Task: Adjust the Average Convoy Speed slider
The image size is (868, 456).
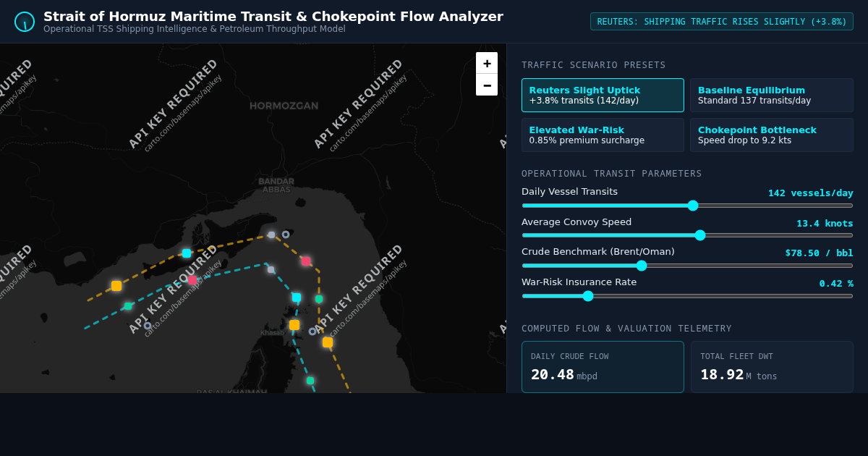Action: [687, 235]
